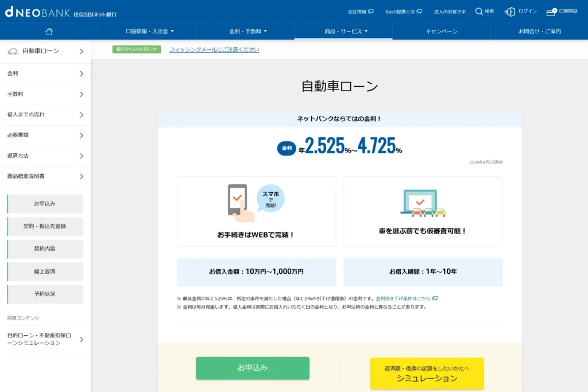Open 会社情報 link in header
The height and width of the screenshot is (392, 588).
(360, 11)
